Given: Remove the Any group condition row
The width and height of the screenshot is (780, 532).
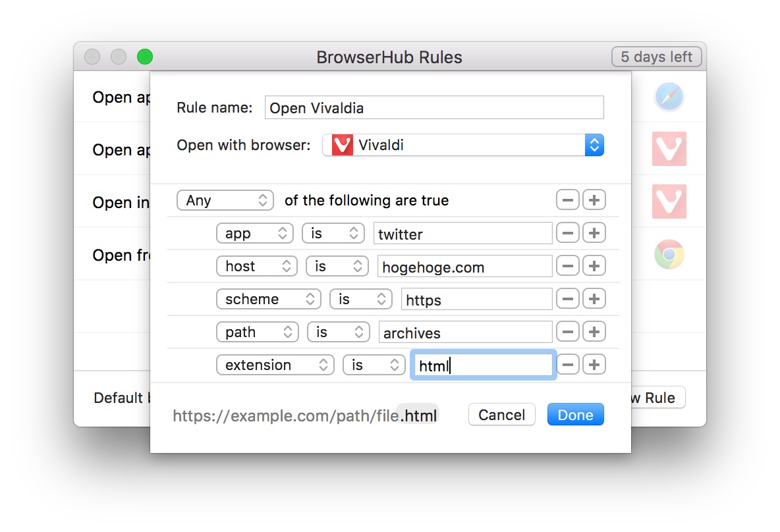Looking at the screenshot, I should [568, 200].
